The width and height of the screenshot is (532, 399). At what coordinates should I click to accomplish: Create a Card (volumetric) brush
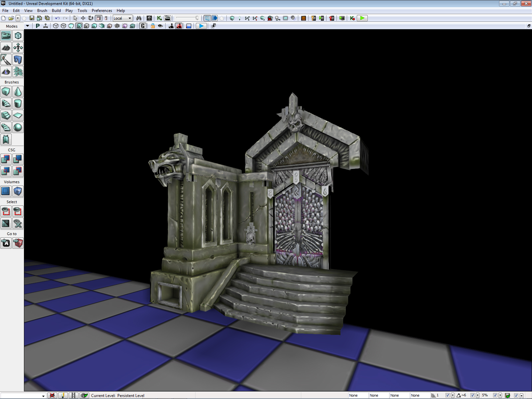(x=6, y=139)
